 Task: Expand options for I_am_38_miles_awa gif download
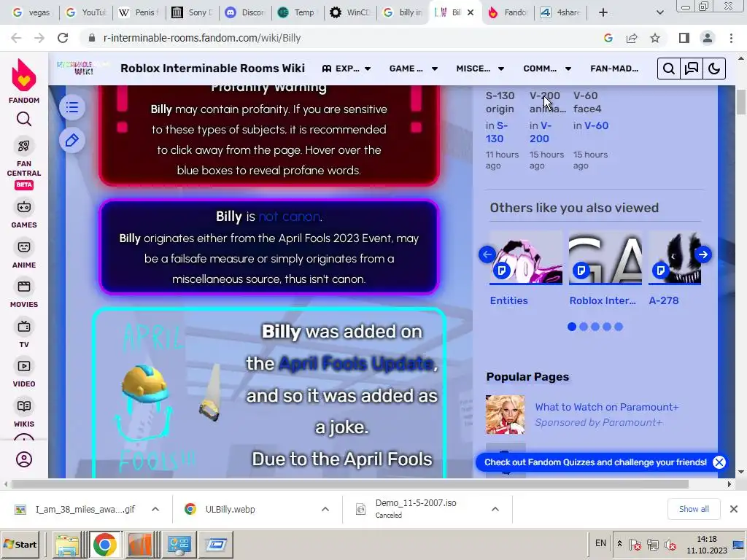coord(155,509)
